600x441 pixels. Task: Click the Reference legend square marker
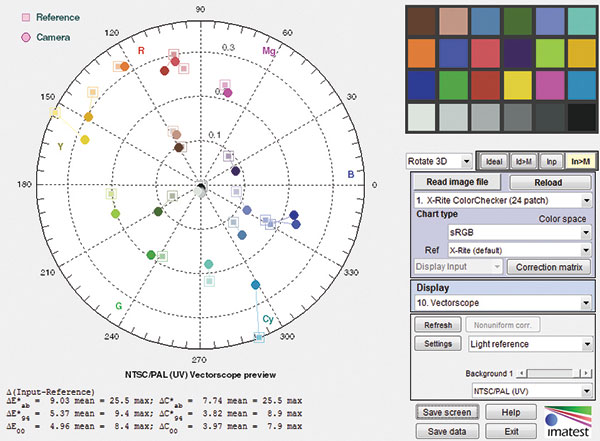[x=26, y=17]
